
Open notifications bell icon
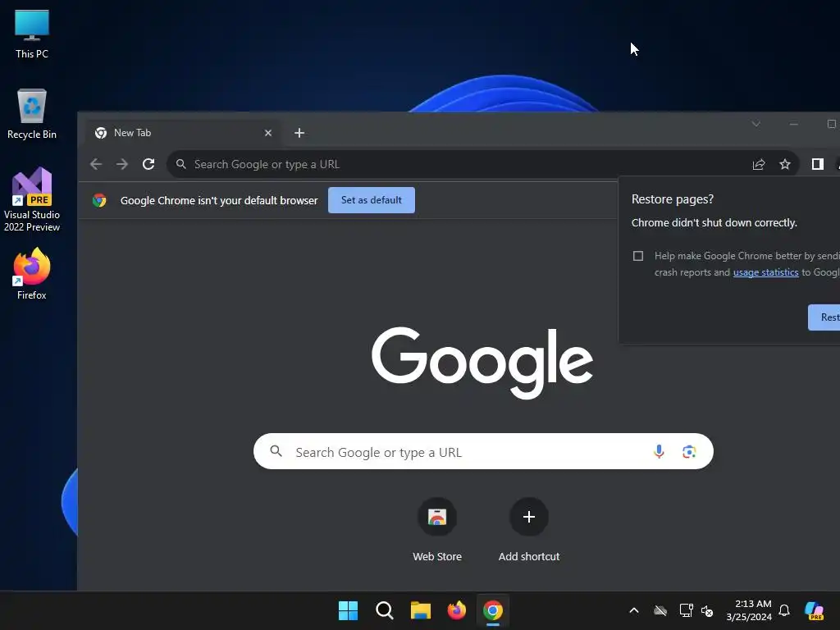coord(784,610)
